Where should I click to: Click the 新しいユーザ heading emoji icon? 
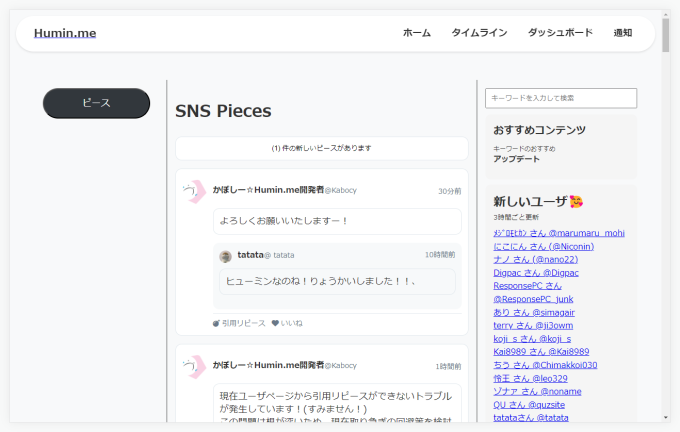tap(576, 202)
